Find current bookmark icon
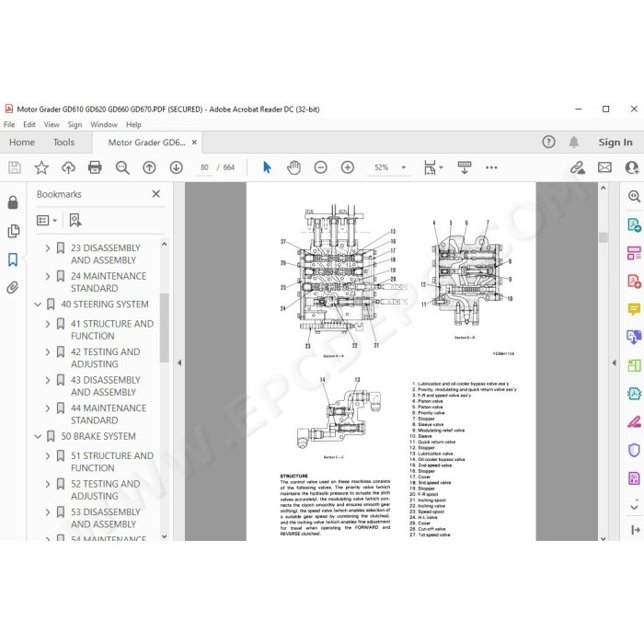644x644 pixels. [x=75, y=221]
